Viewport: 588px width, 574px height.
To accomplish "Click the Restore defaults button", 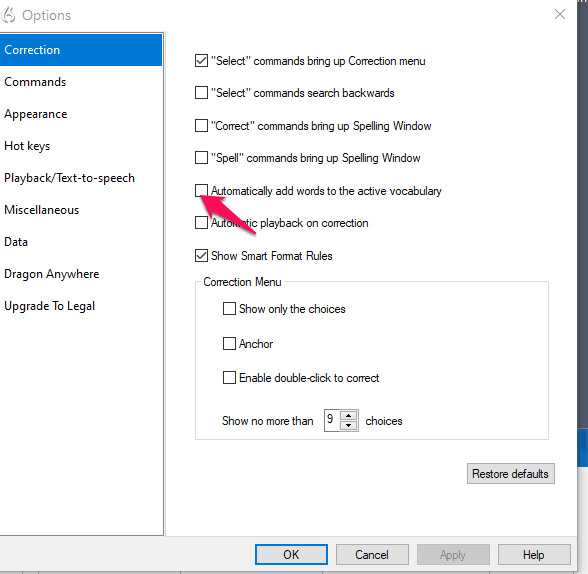I will coord(510,474).
